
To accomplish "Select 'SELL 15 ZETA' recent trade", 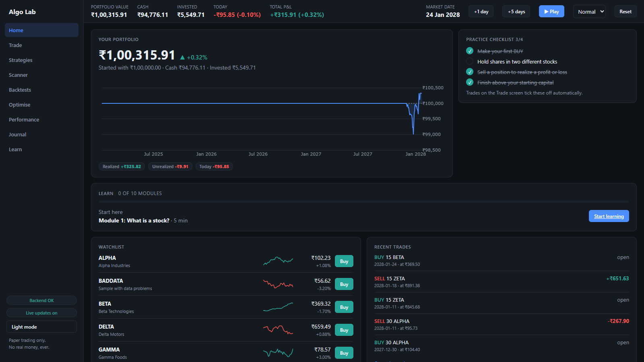I will [x=502, y=282].
